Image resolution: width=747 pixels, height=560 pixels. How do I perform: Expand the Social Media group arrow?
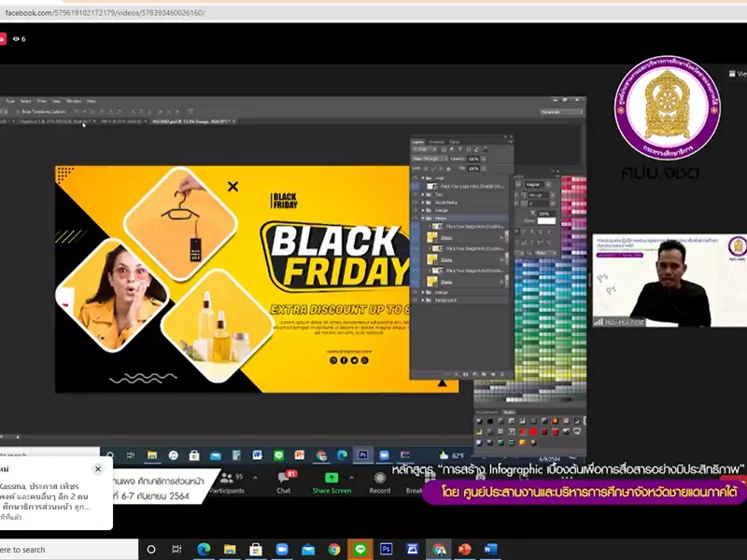423,203
